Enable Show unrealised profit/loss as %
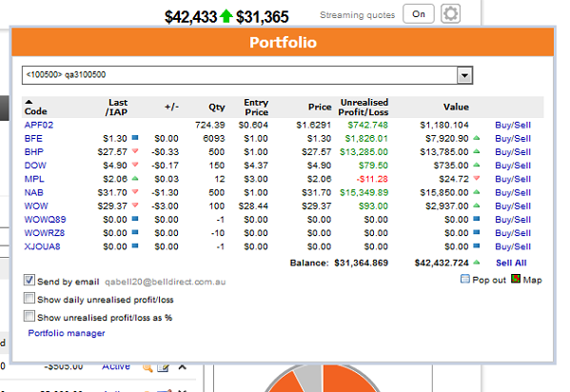The height and width of the screenshot is (392, 570). pos(29,316)
